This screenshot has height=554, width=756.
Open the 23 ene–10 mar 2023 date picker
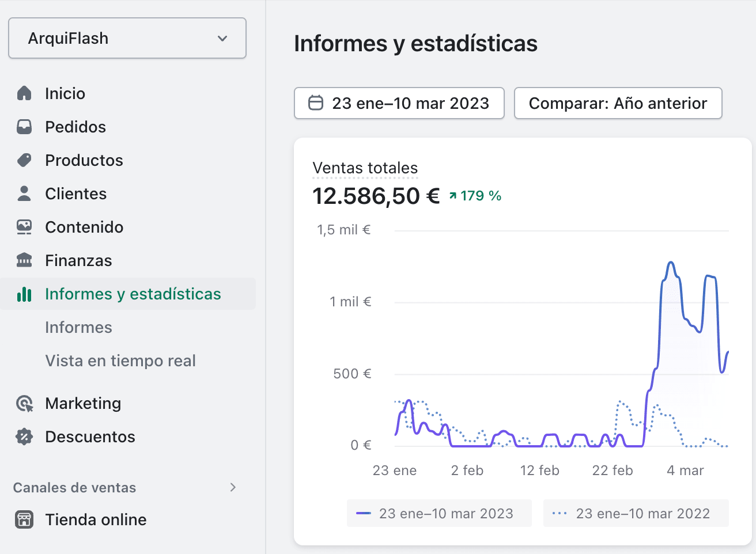(x=399, y=103)
